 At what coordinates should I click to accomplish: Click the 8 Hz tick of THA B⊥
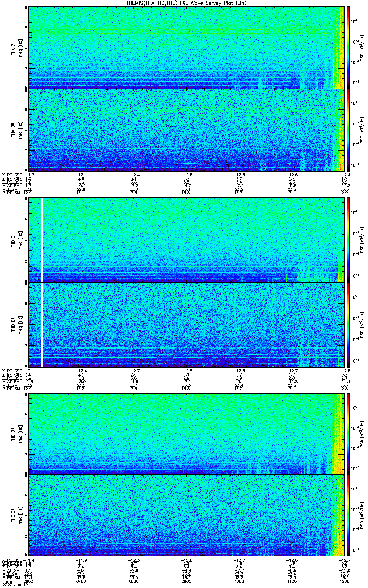click(x=26, y=8)
